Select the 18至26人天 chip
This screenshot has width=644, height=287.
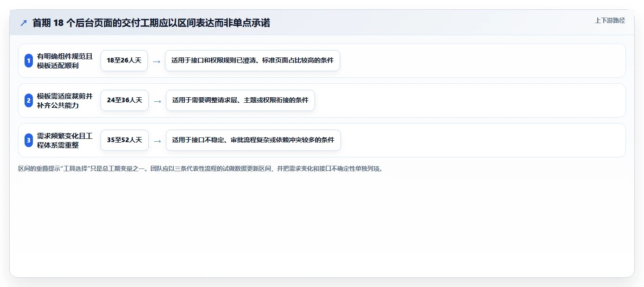point(124,61)
